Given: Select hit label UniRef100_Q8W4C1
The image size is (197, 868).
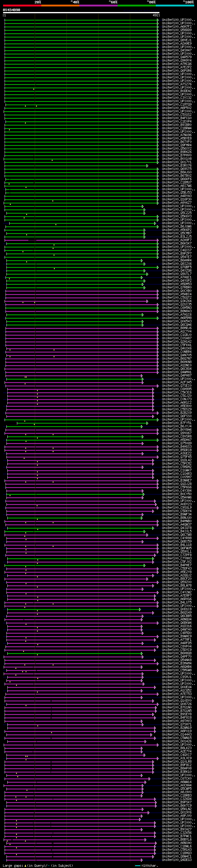Looking at the screenshot, I should pyautogui.click(x=177, y=856).
